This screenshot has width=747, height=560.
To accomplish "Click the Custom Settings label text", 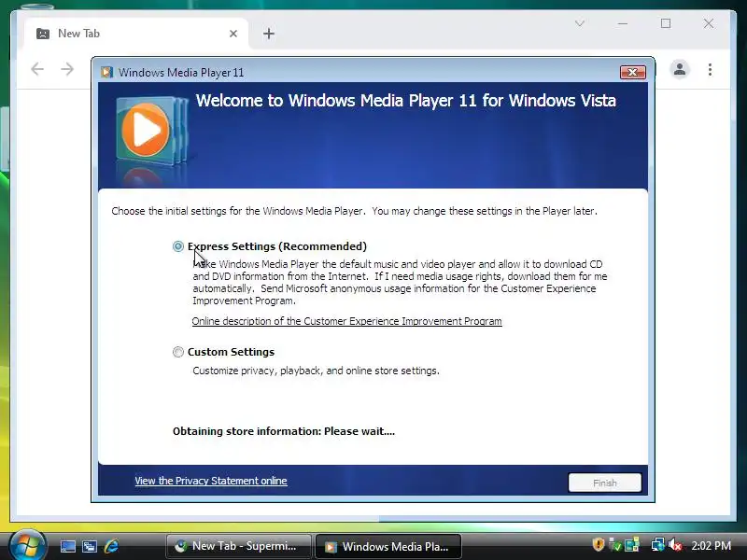I will click(231, 352).
